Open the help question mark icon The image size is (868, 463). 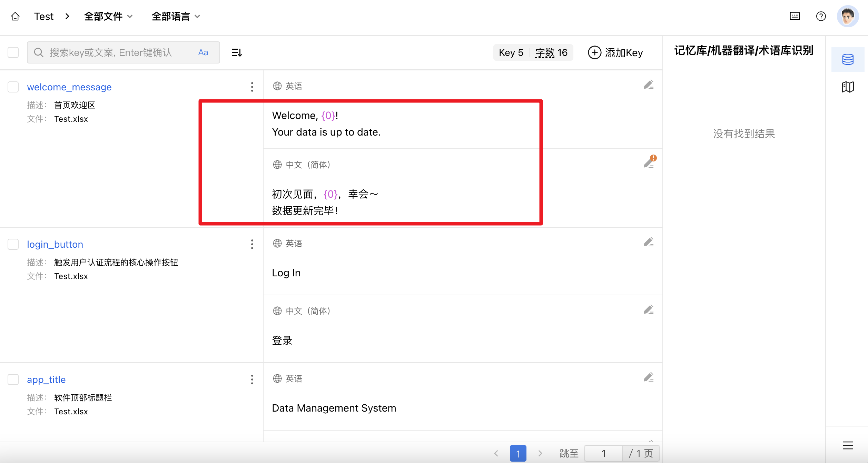click(821, 16)
